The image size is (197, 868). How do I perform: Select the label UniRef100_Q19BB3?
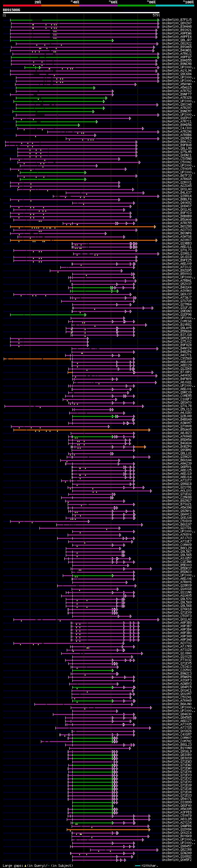[x=177, y=244]
